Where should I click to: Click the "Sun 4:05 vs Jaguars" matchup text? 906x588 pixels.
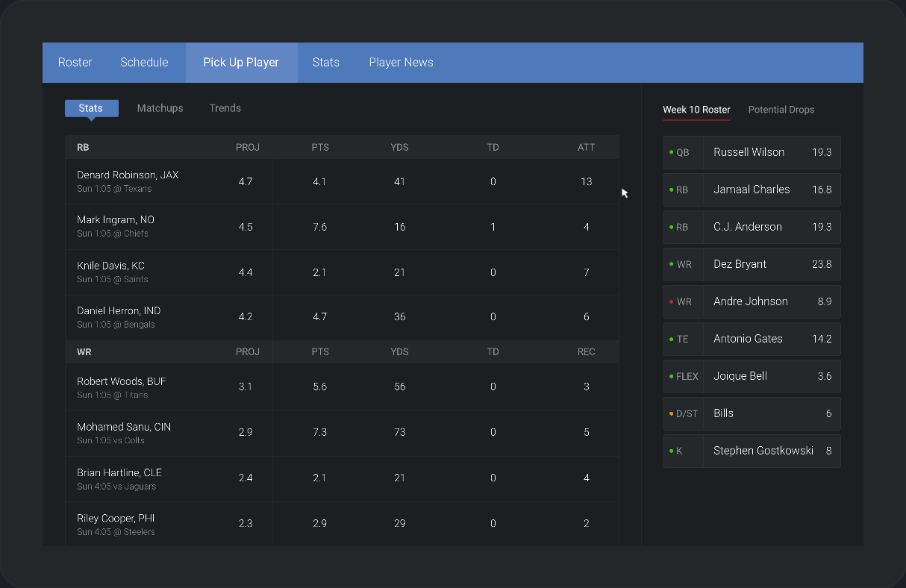(116, 487)
